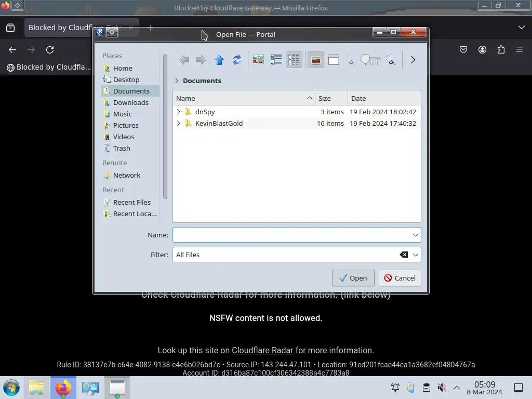Screen dimensions: 532x399
Task: Launch file manager from taskbar
Action: tap(36, 388)
